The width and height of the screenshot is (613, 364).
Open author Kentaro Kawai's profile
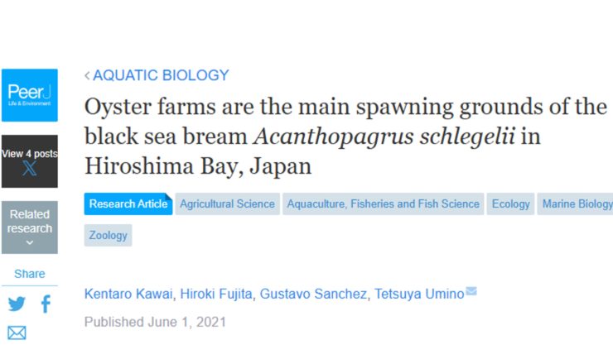pyautogui.click(x=128, y=294)
